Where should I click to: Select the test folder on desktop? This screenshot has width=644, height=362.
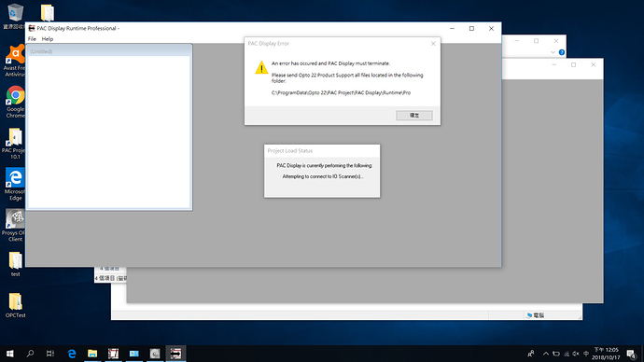(x=15, y=264)
